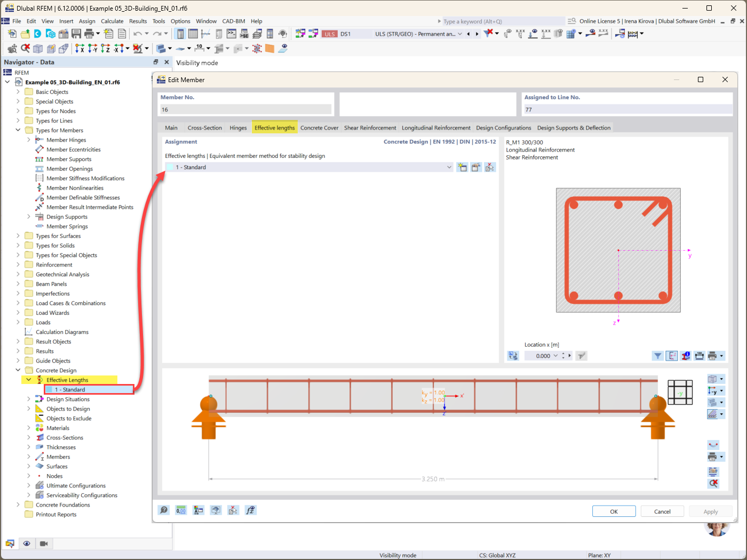747x560 pixels.
Task: Click the units and decimal places icon
Action: point(181,510)
